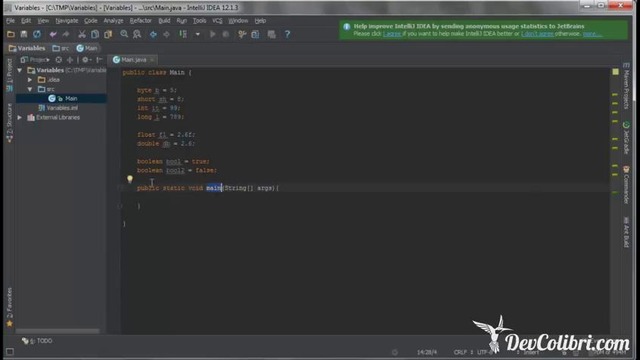Open the Build menu
This screenshot has width=640, height=360.
164,20
